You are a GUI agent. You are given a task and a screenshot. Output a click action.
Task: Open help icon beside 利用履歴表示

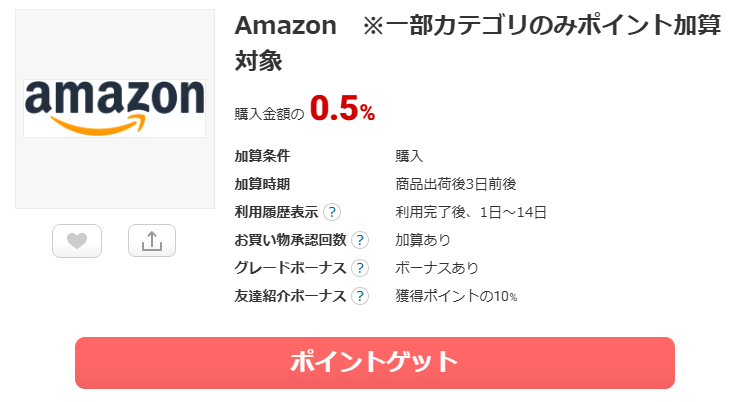coord(332,212)
